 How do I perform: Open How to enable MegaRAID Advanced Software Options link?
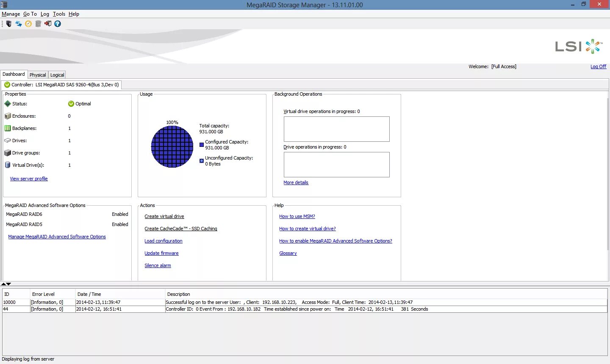point(335,241)
